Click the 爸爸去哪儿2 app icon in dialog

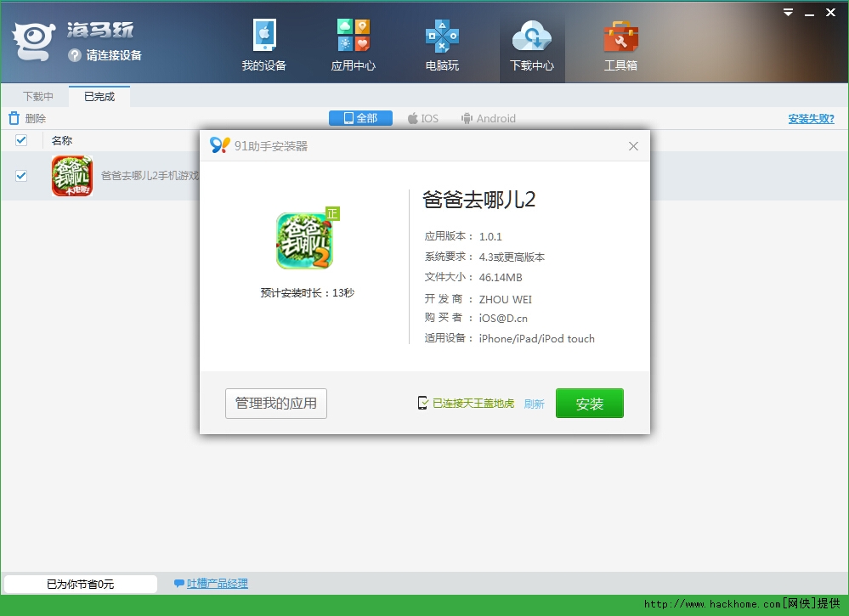coord(304,241)
